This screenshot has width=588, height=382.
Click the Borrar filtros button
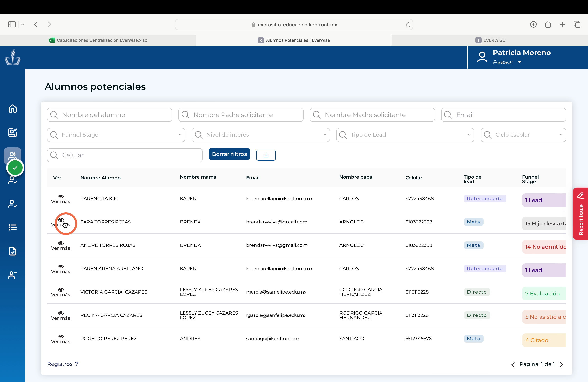[229, 154]
